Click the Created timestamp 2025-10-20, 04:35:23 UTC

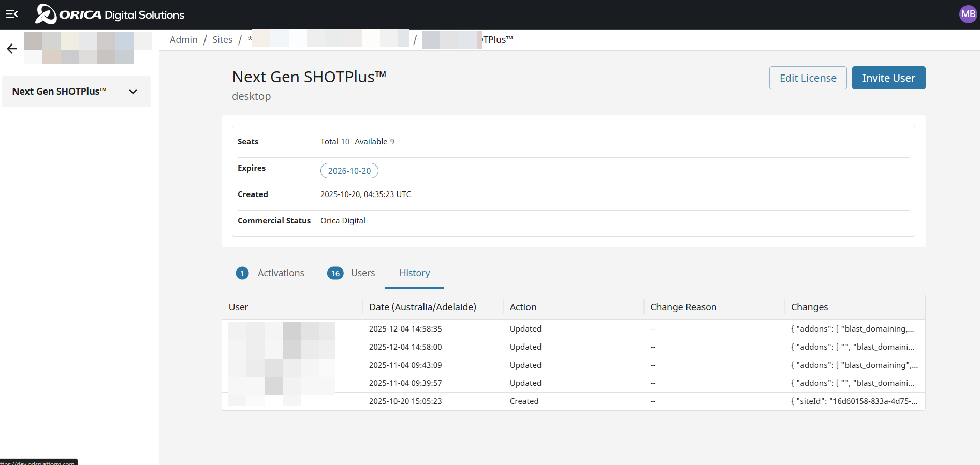[365, 194]
